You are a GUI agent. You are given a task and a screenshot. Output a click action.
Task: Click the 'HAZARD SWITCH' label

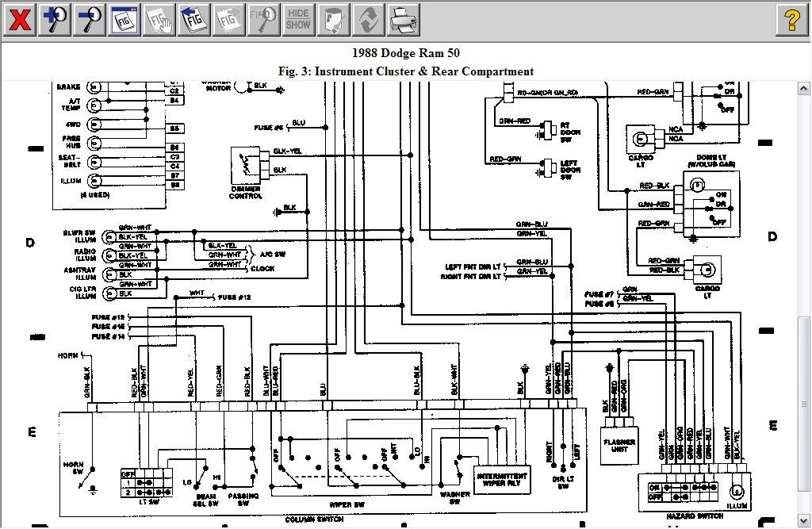[695, 516]
